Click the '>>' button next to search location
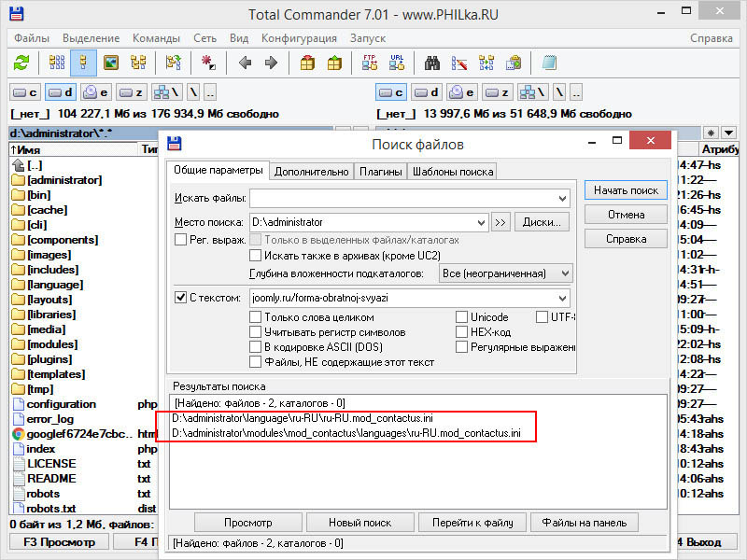This screenshot has height=560, width=747. pyautogui.click(x=500, y=222)
